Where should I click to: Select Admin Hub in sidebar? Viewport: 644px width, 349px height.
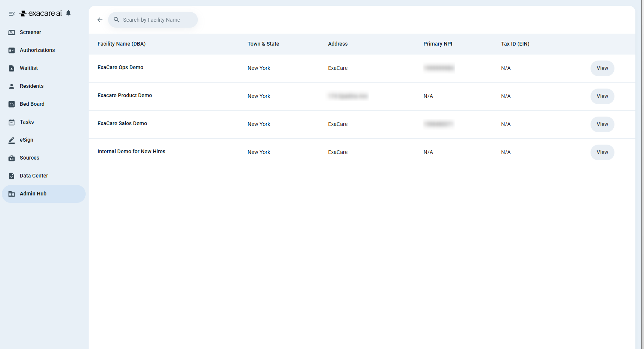pos(44,194)
